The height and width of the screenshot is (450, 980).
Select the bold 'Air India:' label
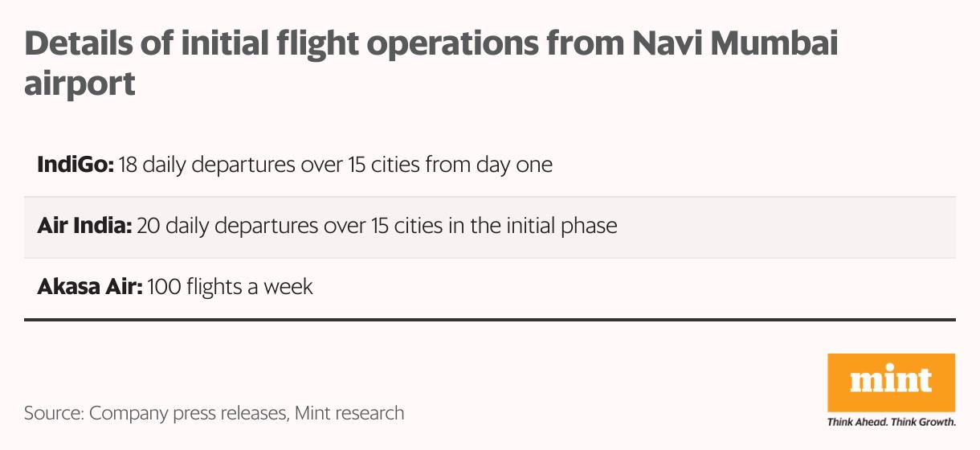(84, 226)
